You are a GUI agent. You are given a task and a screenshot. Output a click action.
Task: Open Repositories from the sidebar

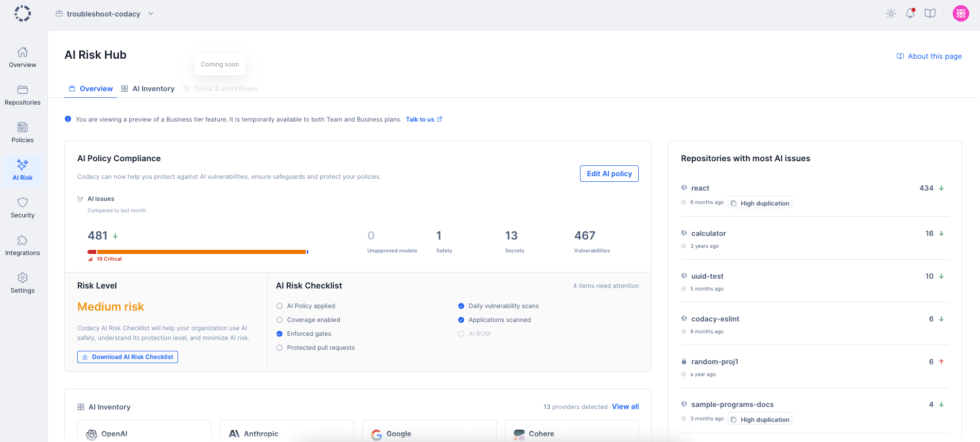pyautogui.click(x=23, y=95)
